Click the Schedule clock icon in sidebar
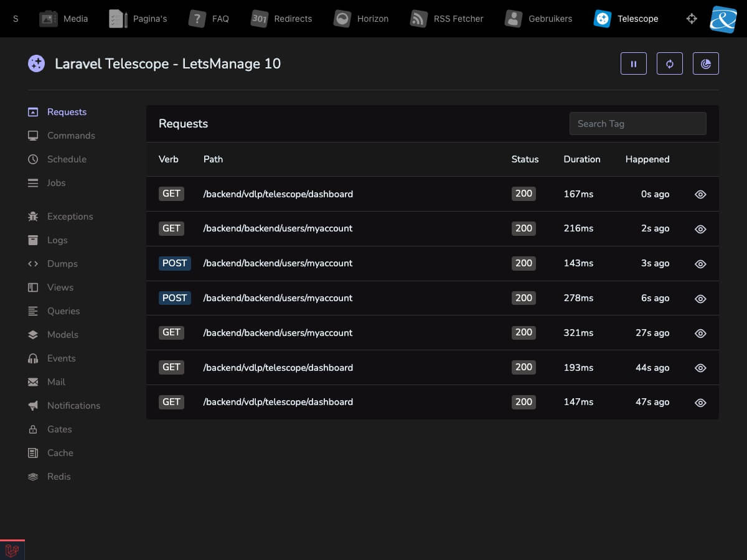The height and width of the screenshot is (560, 747). pos(33,159)
